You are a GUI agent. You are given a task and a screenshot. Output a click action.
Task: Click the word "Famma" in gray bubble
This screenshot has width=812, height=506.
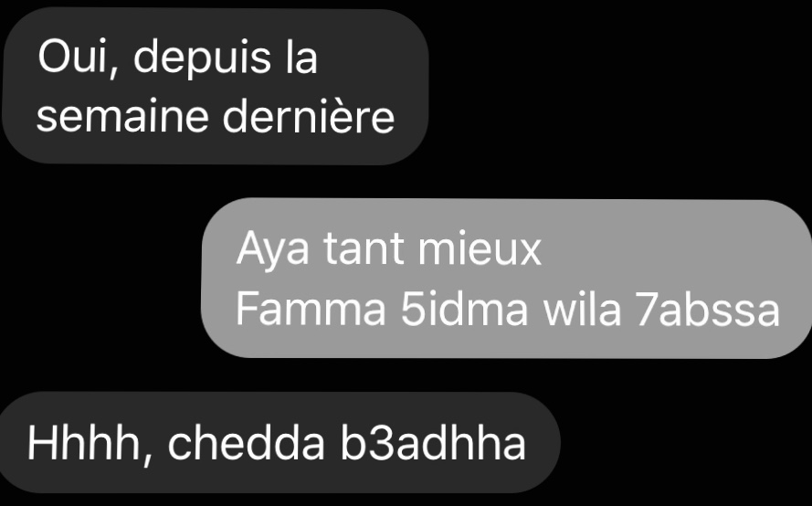tap(311, 310)
